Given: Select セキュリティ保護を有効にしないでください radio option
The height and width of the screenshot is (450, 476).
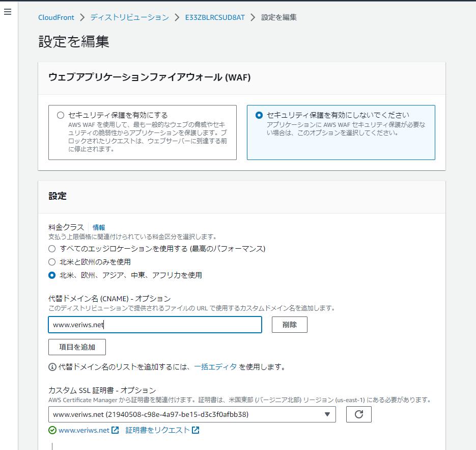Looking at the screenshot, I should (x=259, y=115).
